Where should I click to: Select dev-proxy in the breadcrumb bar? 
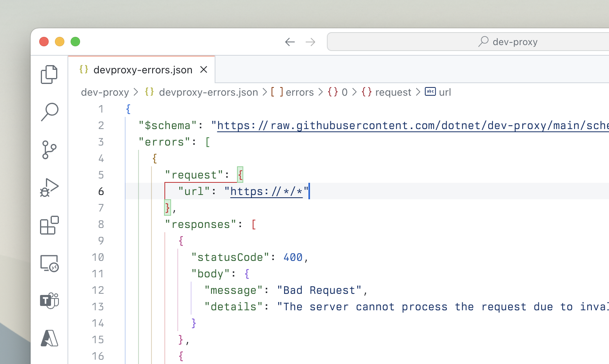pos(105,92)
